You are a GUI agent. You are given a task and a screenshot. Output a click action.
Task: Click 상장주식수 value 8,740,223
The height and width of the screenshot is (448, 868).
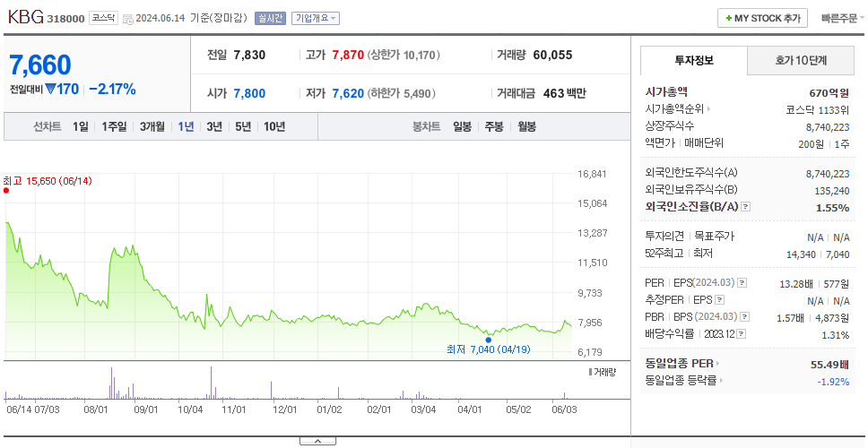point(829,127)
